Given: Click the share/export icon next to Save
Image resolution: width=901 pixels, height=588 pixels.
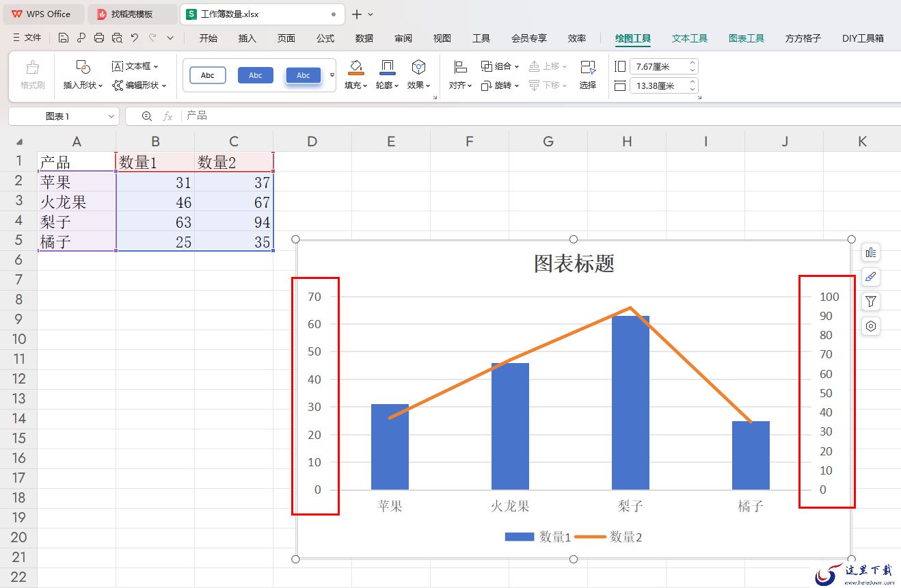Looking at the screenshot, I should point(81,38).
